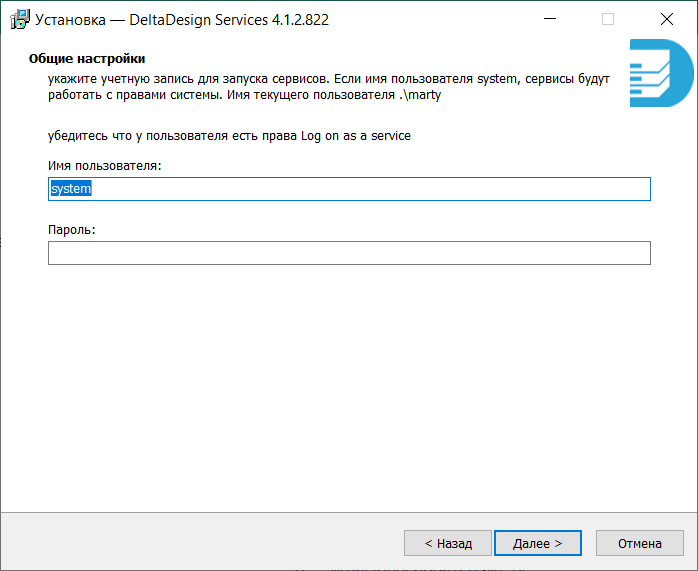The width and height of the screenshot is (698, 571).
Task: Click the installer icon in title bar
Action: pos(19,19)
